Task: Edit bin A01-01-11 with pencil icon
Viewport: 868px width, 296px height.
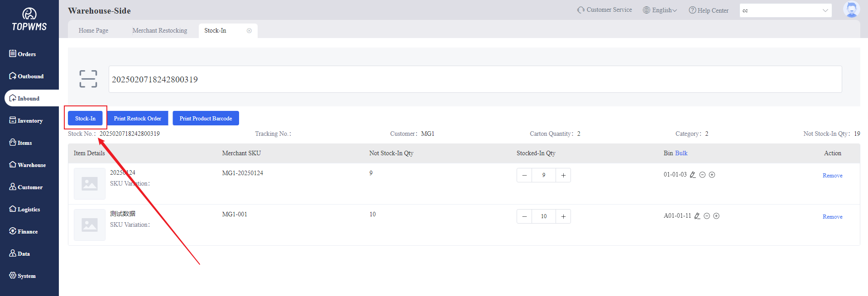Action: pos(697,216)
